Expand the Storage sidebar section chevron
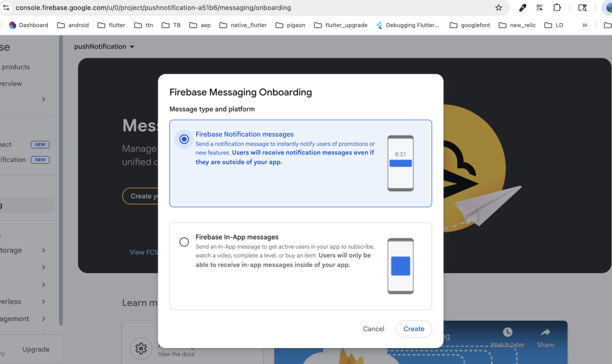This screenshot has height=364, width=612. (x=43, y=250)
